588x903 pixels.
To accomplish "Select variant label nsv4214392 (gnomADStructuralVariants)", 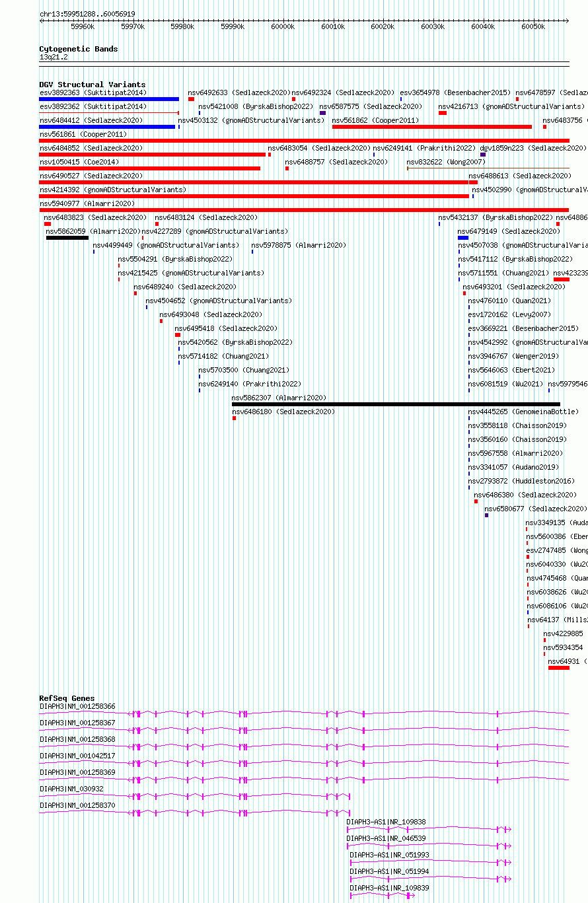I will [x=113, y=190].
